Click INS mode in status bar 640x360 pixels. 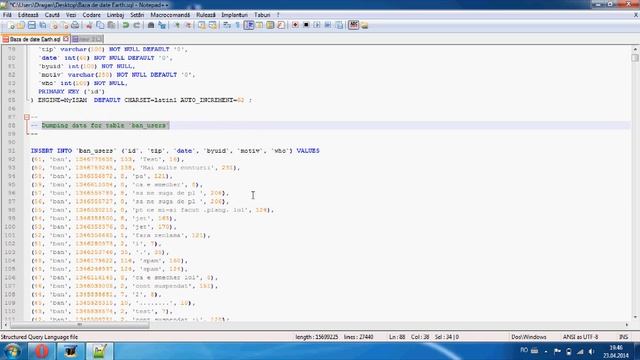point(623,337)
